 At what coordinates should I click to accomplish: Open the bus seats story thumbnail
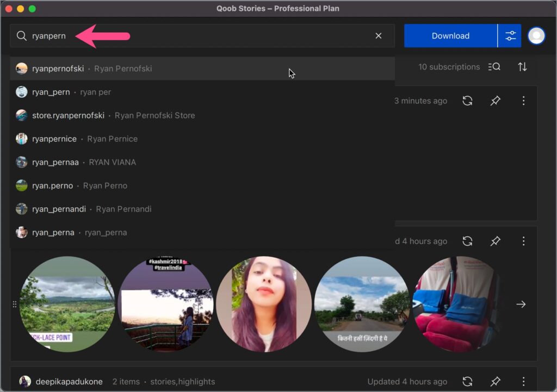click(458, 304)
